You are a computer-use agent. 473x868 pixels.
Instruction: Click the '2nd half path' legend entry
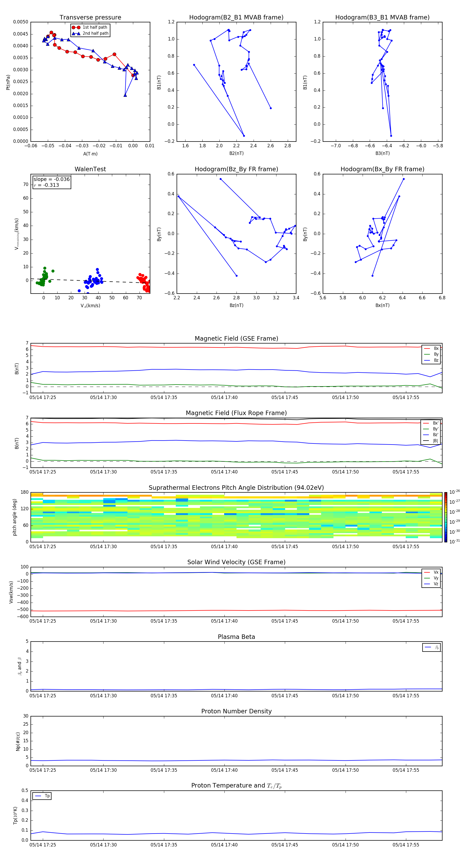[90, 33]
